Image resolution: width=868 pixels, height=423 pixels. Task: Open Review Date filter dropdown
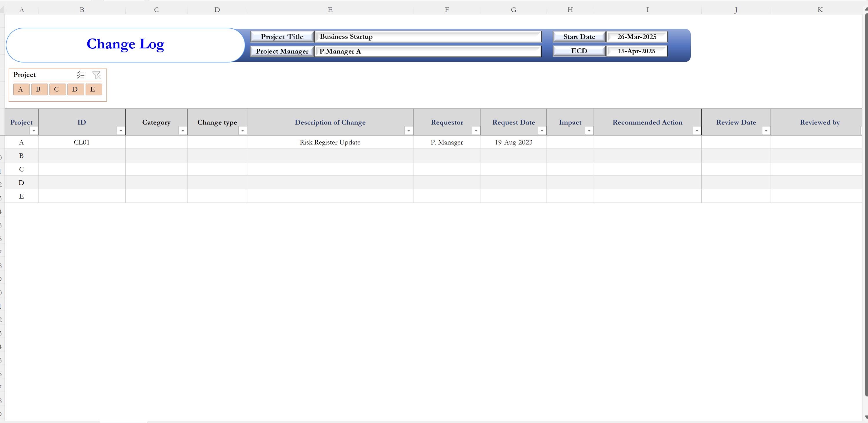pos(766,131)
